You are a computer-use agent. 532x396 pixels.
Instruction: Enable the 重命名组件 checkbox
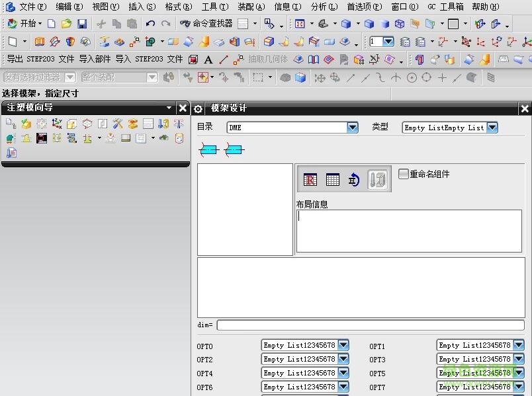404,174
